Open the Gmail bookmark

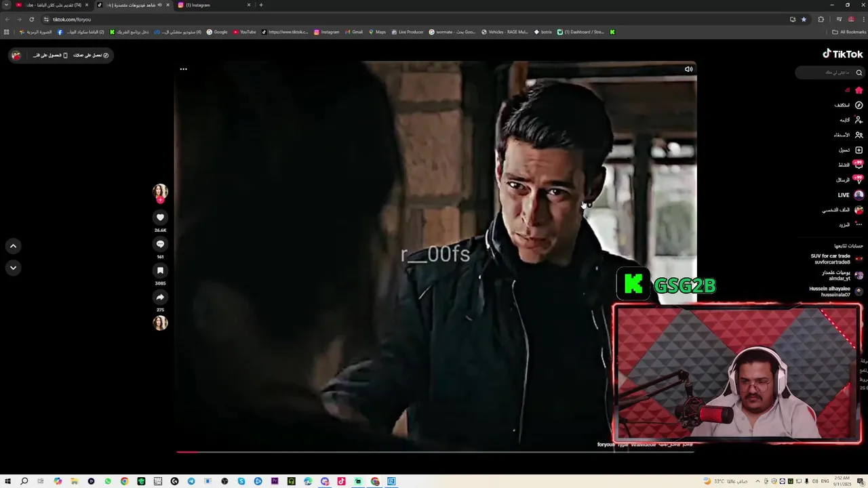point(353,32)
